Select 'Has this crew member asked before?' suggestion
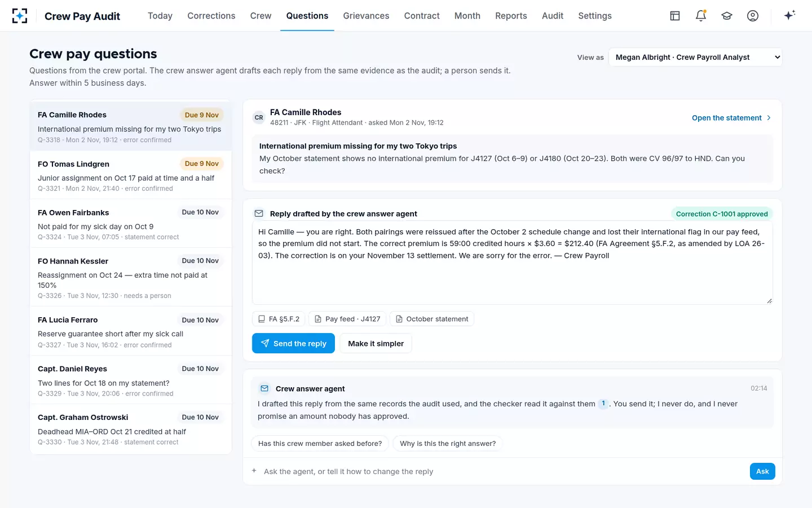 [320, 444]
